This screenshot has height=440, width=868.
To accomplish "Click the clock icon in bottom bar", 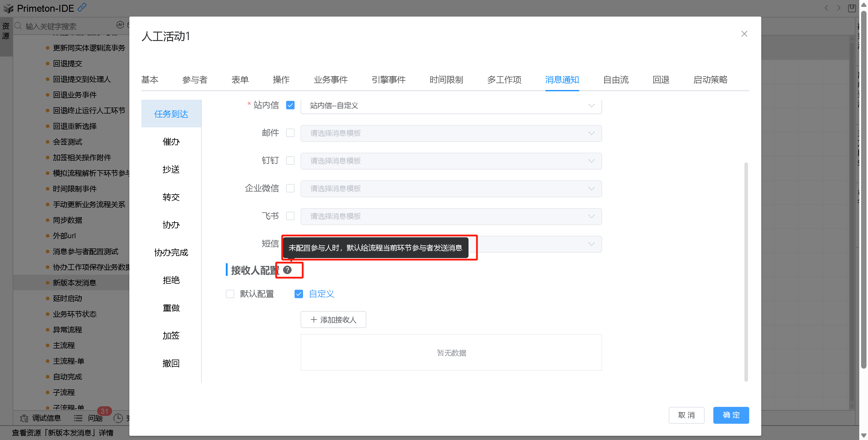I will click(118, 418).
